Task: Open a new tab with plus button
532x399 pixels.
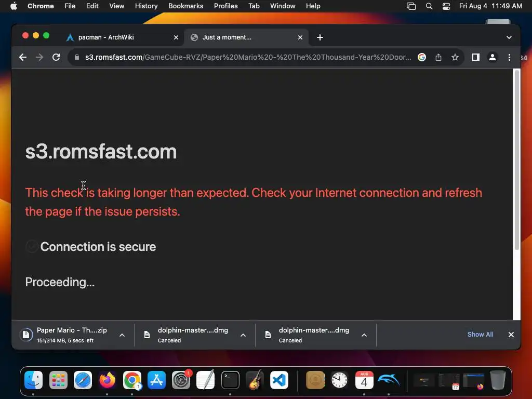Action: click(x=320, y=37)
